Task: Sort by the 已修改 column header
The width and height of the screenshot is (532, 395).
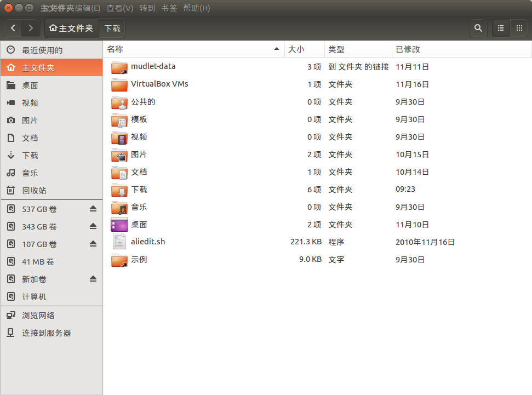Action: point(461,49)
